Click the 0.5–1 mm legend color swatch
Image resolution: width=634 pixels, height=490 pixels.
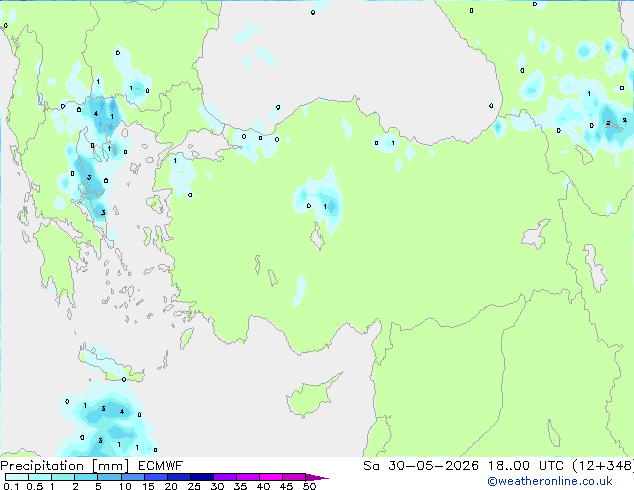coord(40,477)
